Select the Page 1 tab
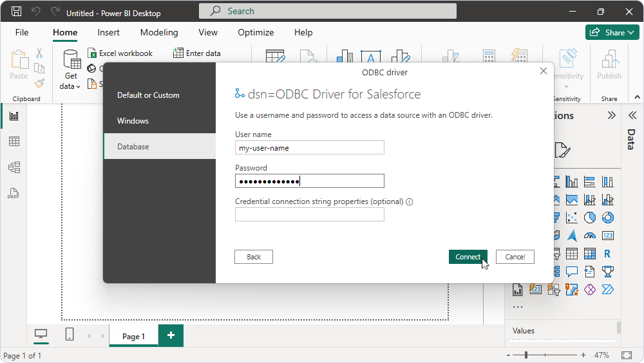Screen dimensions: 644x363 tap(133, 337)
